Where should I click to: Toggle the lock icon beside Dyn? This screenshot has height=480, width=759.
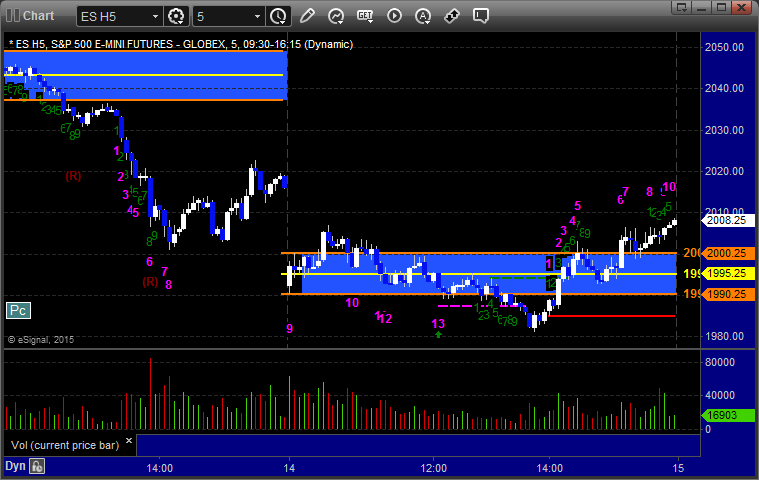click(37, 466)
